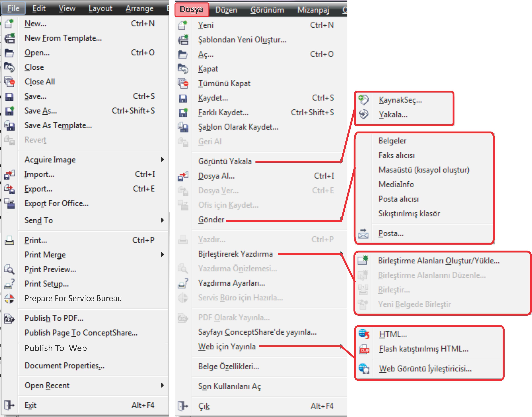The width and height of the screenshot is (532, 417).
Task: Click the New From Template icon
Action: click(10, 38)
